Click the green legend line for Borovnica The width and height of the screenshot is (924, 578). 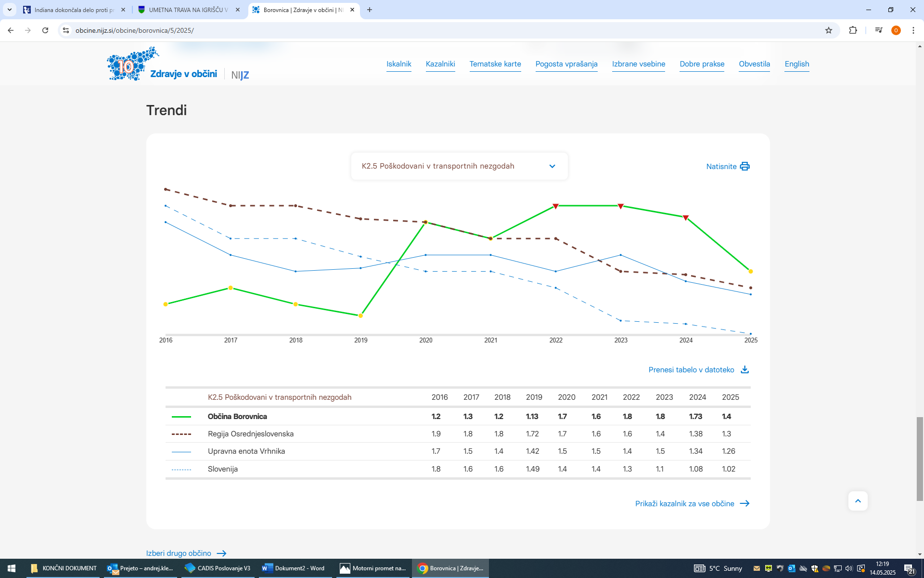pos(181,417)
